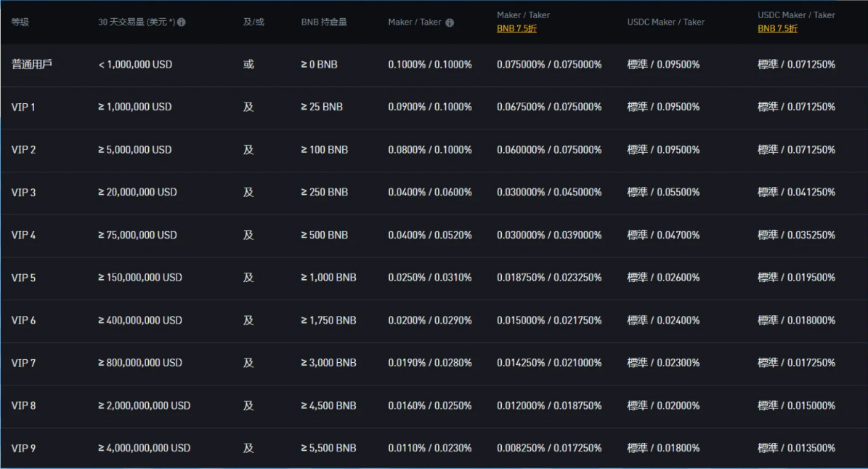Click the 等級 column header
868x469 pixels.
coord(20,23)
